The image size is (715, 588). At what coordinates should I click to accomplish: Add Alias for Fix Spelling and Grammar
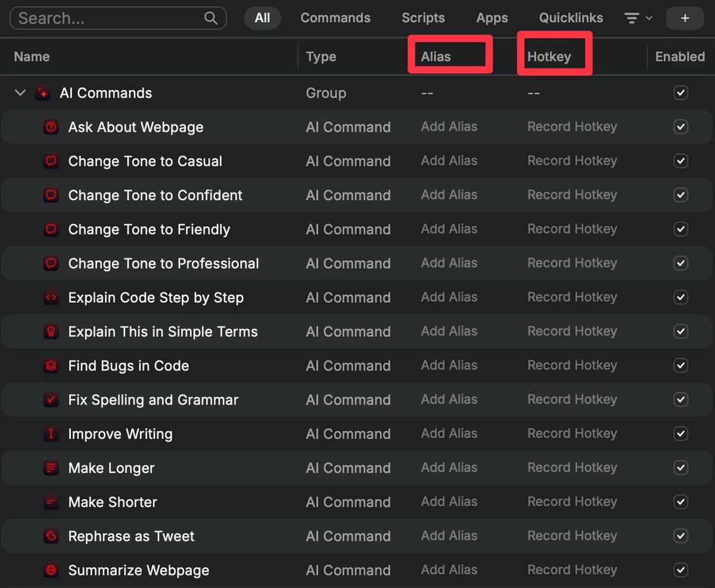tap(449, 400)
